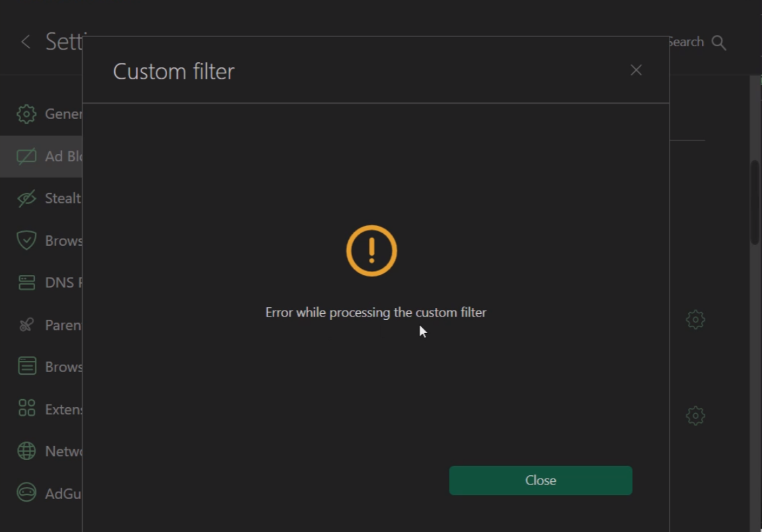The height and width of the screenshot is (532, 762).
Task: Open search via magnifier icon
Action: point(719,43)
